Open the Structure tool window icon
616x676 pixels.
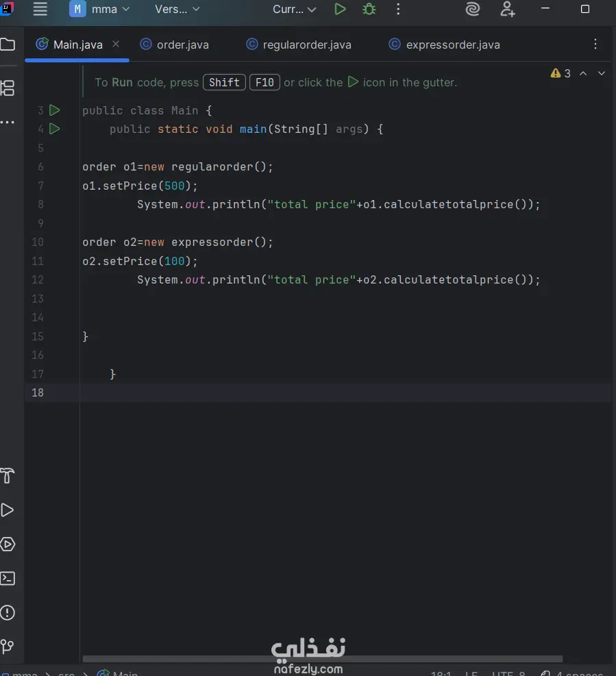(8, 88)
